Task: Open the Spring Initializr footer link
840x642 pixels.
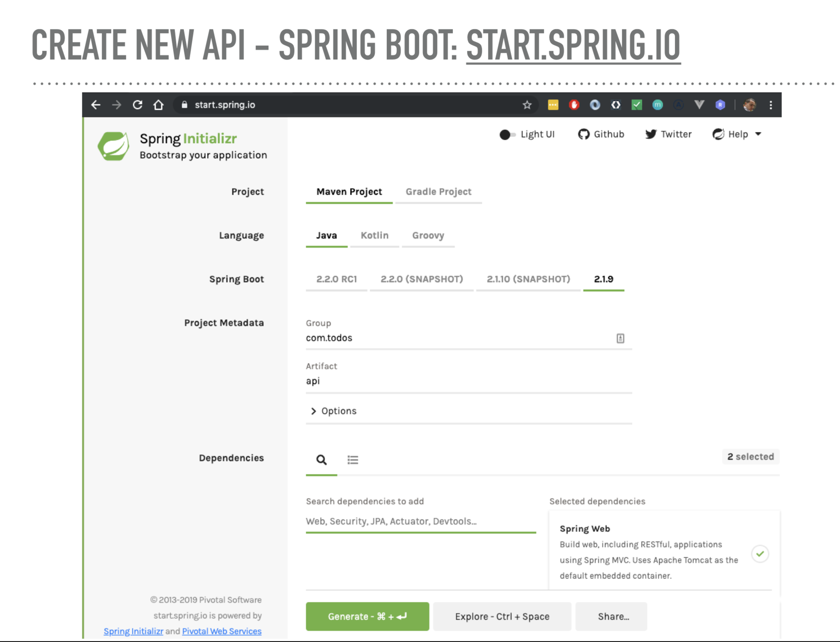Action: [x=133, y=631]
